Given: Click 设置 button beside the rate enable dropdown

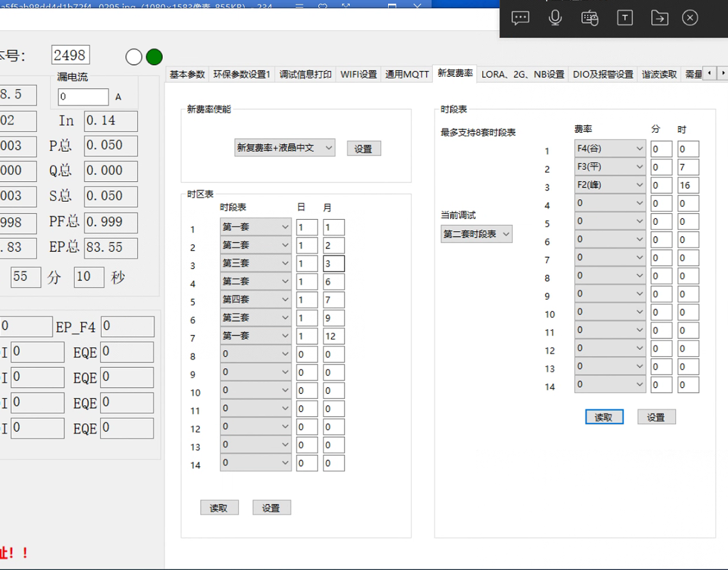Looking at the screenshot, I should coord(364,149).
